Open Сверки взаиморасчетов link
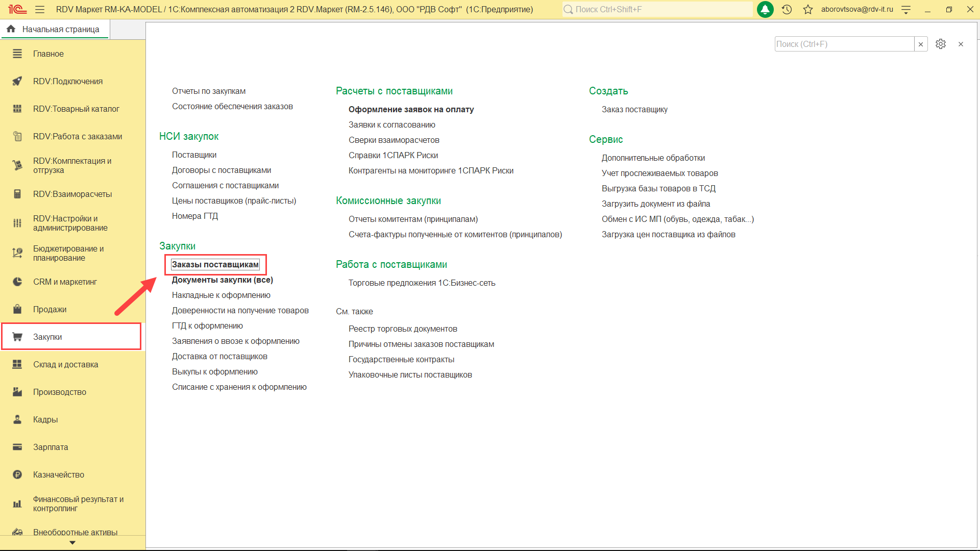 point(394,140)
